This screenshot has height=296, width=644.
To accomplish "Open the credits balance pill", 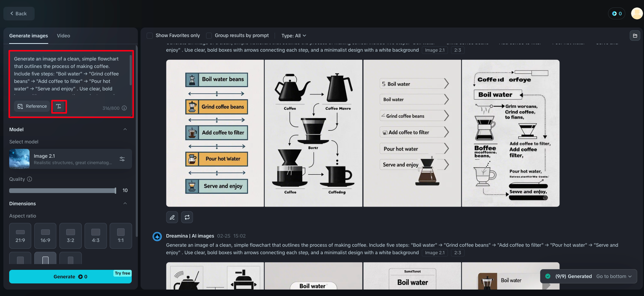I will pos(617,14).
